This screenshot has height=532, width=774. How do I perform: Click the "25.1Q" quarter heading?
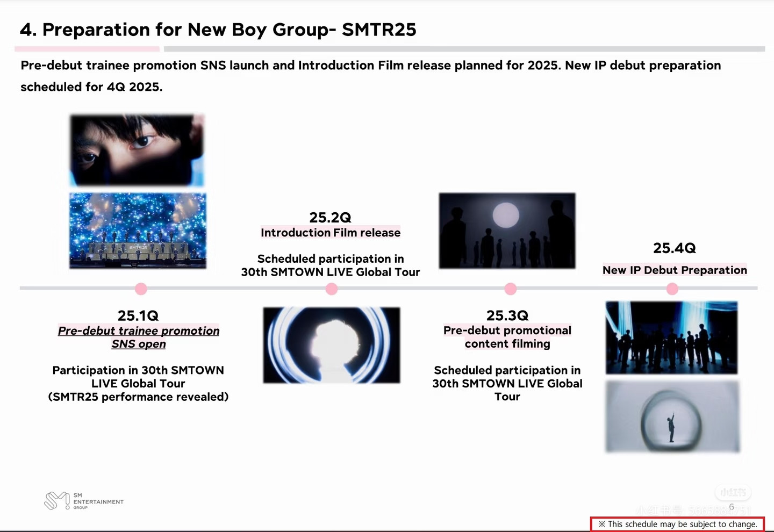tap(138, 315)
